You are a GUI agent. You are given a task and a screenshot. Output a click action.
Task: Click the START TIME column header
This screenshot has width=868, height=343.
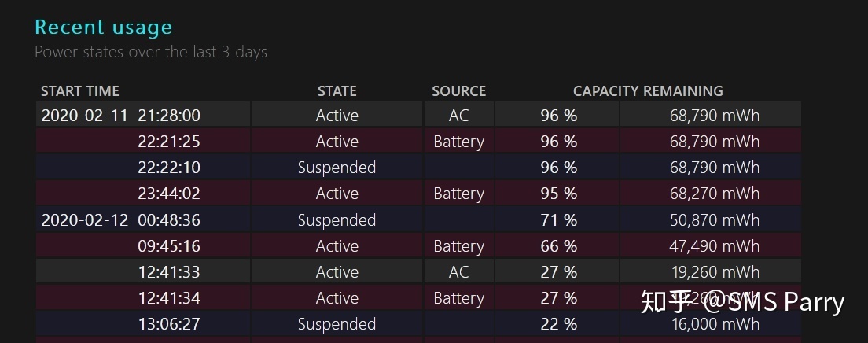point(79,91)
